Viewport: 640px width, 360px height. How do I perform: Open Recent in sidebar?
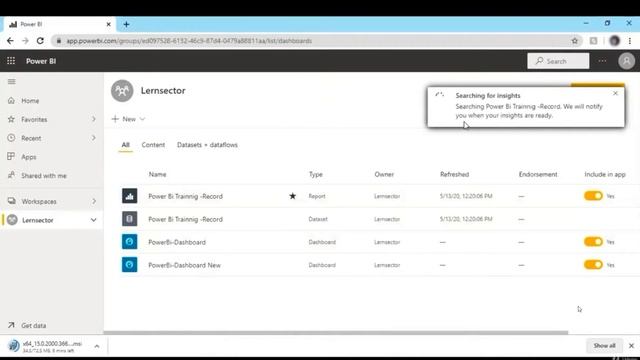[x=31, y=138]
